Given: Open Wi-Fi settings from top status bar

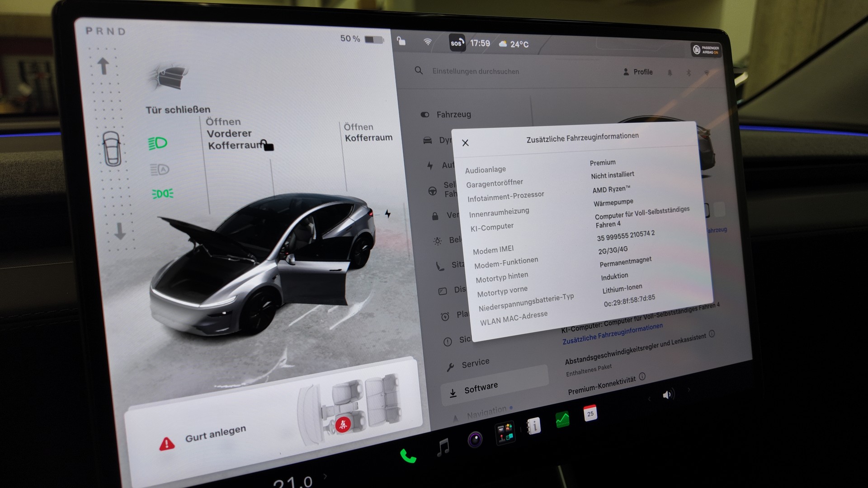Looking at the screenshot, I should pos(427,42).
